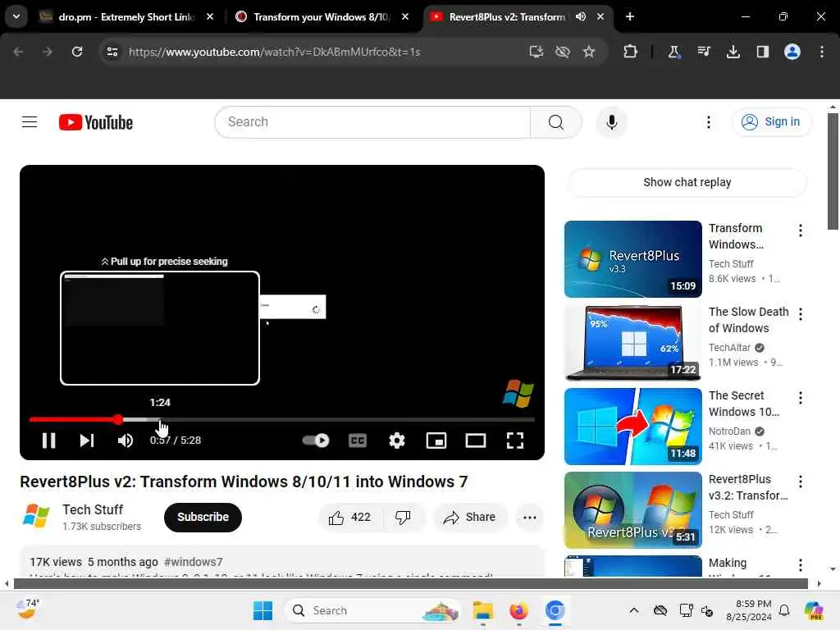This screenshot has width=840, height=630.
Task: Open File Explorer from taskbar
Action: pos(482,610)
